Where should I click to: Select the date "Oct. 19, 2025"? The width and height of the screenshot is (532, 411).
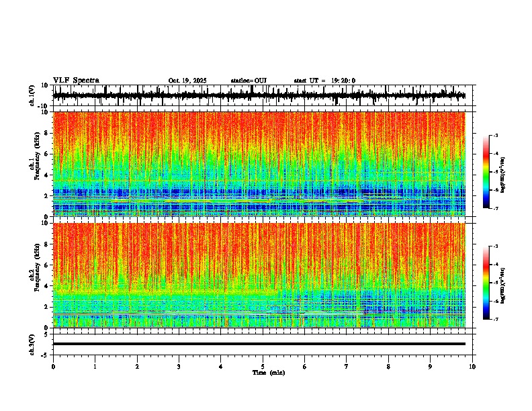tap(187, 81)
